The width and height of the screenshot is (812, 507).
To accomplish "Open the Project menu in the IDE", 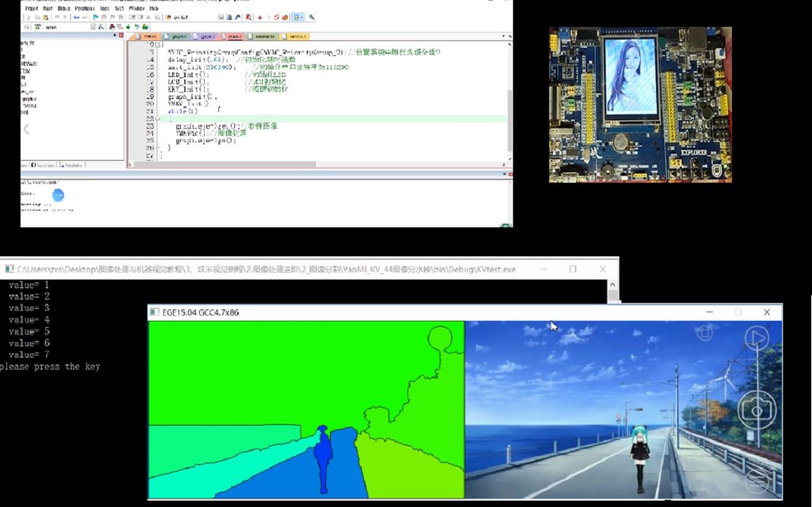I will coord(32,8).
